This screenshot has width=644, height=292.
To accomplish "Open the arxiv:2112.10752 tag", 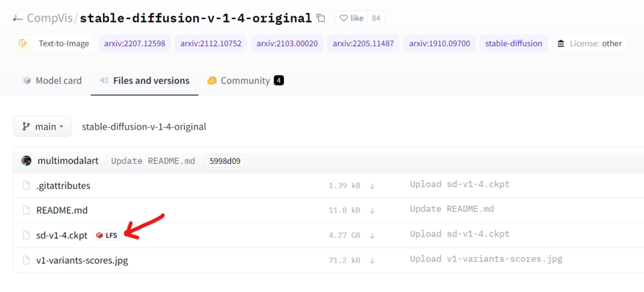I will click(211, 43).
